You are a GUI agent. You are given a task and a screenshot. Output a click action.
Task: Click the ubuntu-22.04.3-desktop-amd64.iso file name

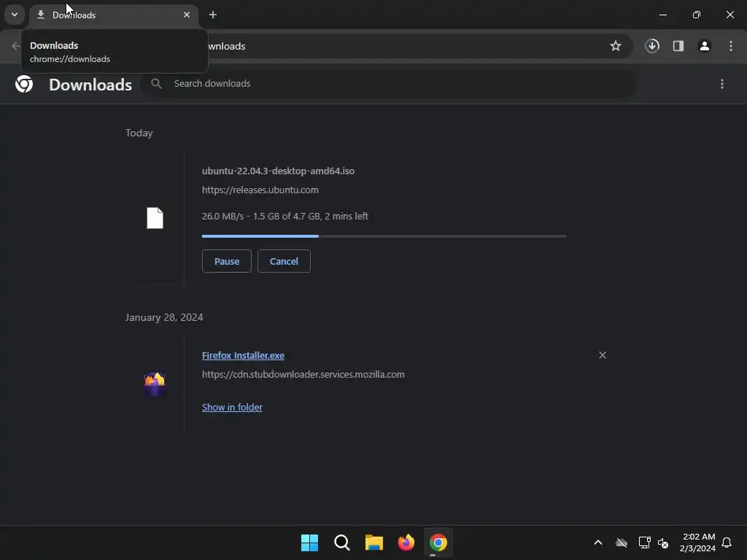coord(278,171)
